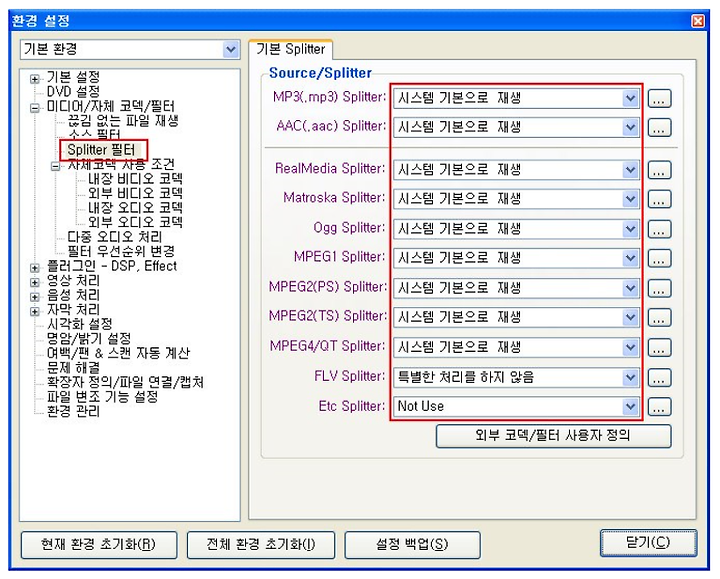Click the browse button for MPEG2(PS) Splitter

(659, 288)
